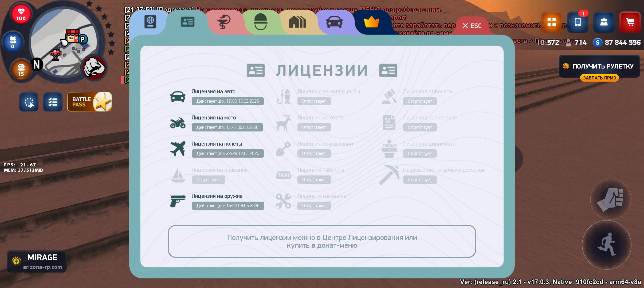The image size is (644, 288).
Task: Tap the cursor selection icon
Action: [x=29, y=102]
